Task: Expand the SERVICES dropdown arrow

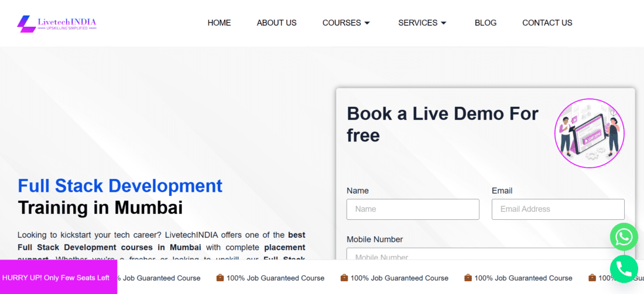Action: coord(443,23)
